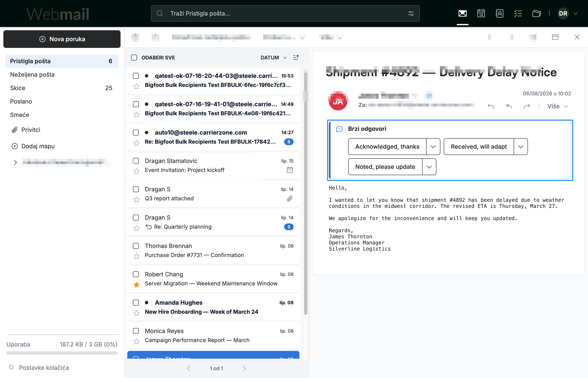The image size is (588, 378).
Task: Click the DR profile avatar
Action: pos(563,13)
